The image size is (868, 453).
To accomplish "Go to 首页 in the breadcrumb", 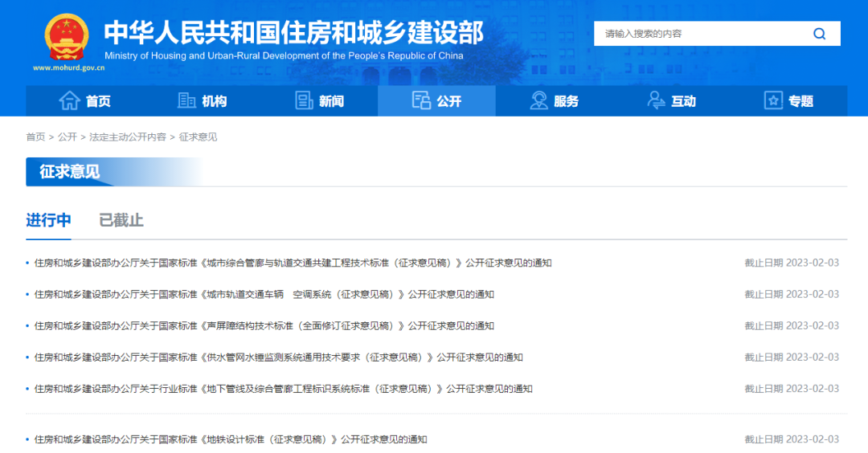I will pyautogui.click(x=35, y=137).
